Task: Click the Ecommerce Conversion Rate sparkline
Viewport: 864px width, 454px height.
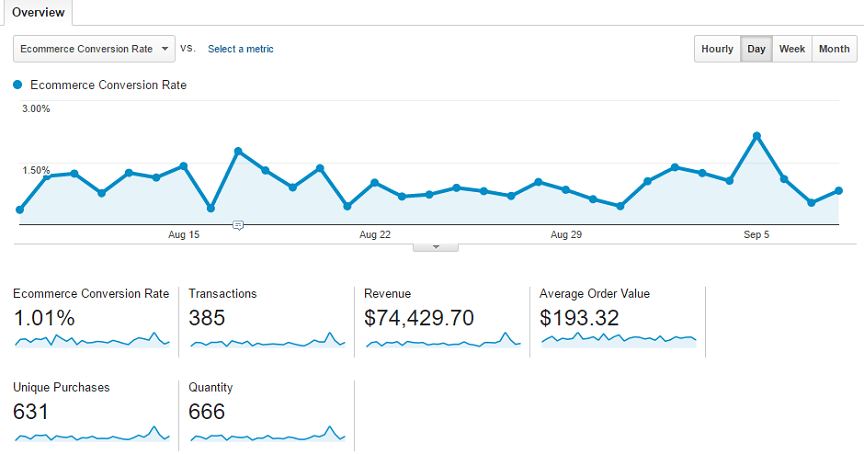Action: pyautogui.click(x=92, y=340)
